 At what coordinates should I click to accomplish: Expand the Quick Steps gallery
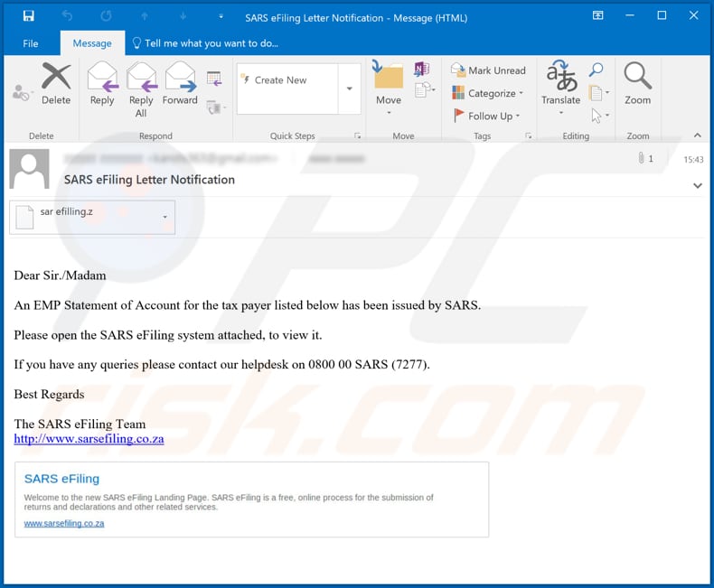coord(350,89)
